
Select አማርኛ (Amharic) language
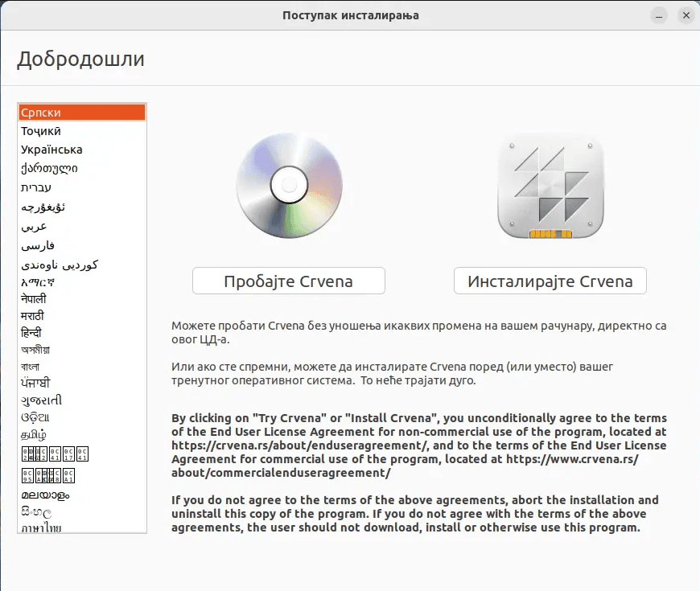click(82, 282)
